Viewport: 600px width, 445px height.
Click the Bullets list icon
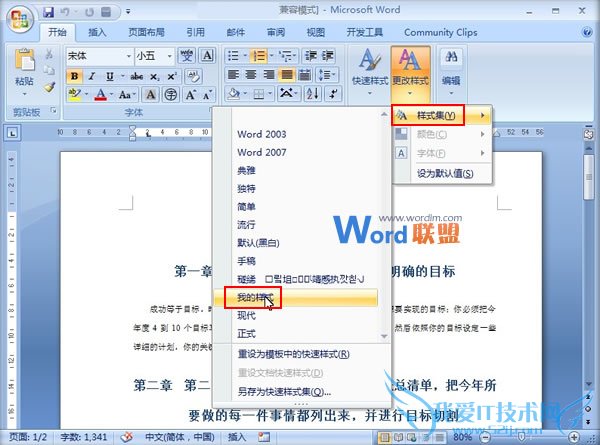coord(233,56)
